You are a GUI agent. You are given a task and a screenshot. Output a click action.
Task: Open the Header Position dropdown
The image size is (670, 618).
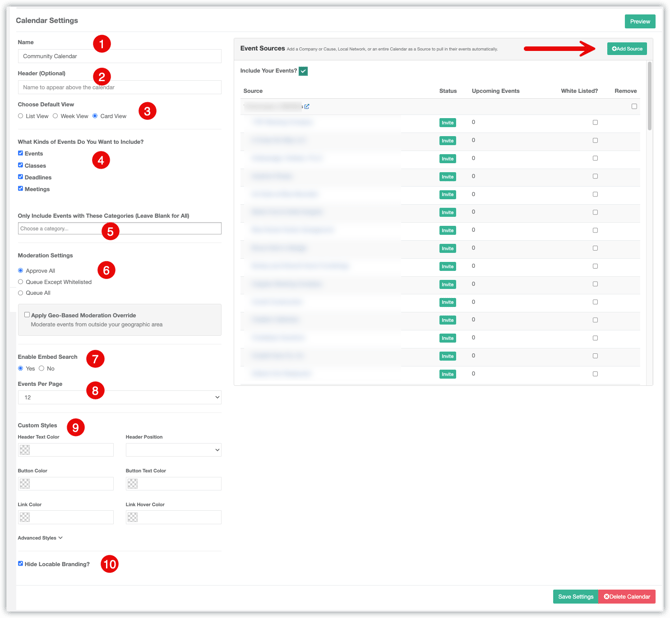pyautogui.click(x=173, y=450)
